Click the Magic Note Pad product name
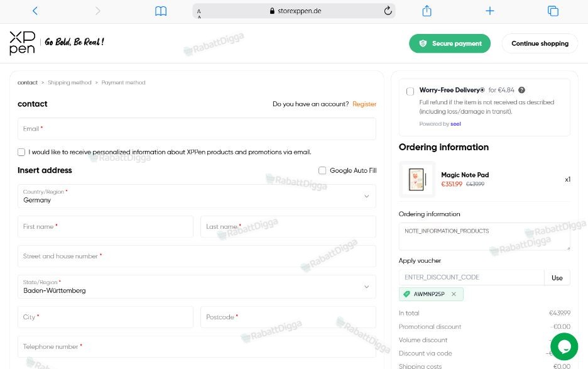 (x=465, y=175)
